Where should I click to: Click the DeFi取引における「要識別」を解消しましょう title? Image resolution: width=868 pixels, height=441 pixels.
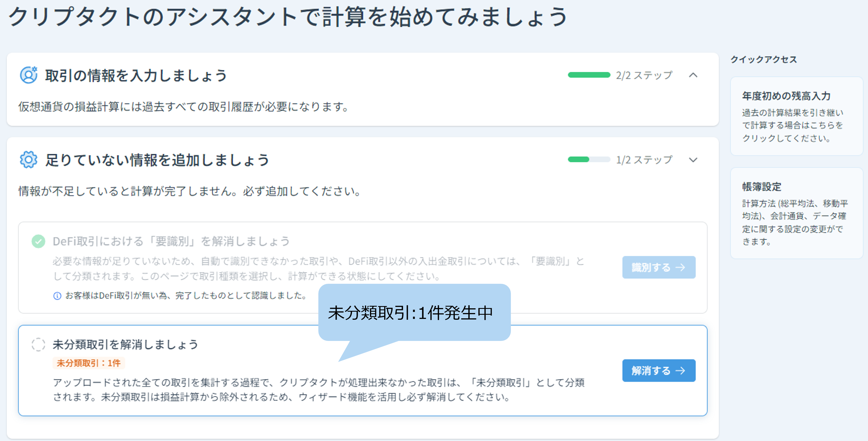(171, 241)
